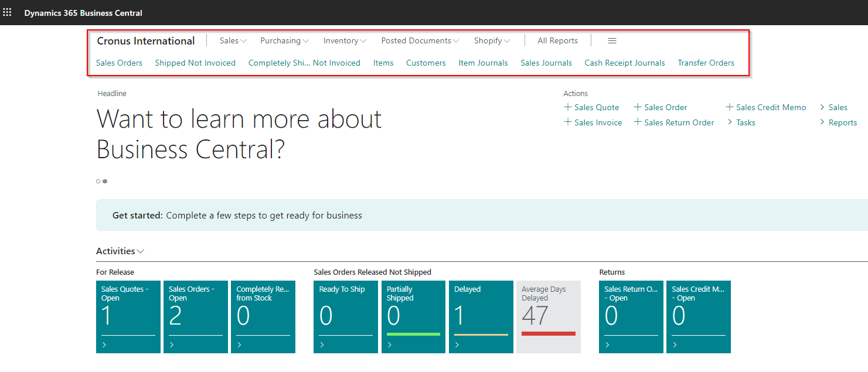Open All Reports in navigation bar
This screenshot has width=868, height=372.
click(557, 41)
